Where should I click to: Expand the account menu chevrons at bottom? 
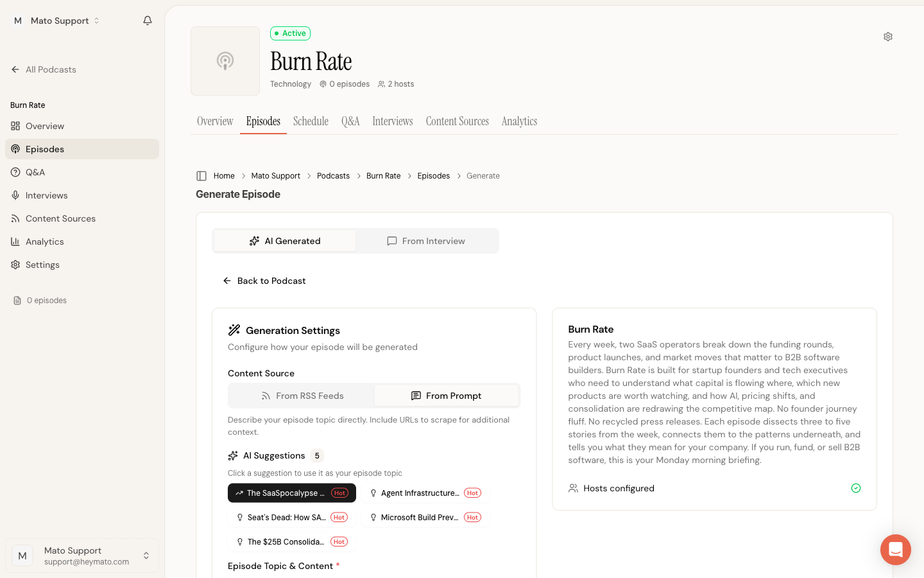pos(146,556)
